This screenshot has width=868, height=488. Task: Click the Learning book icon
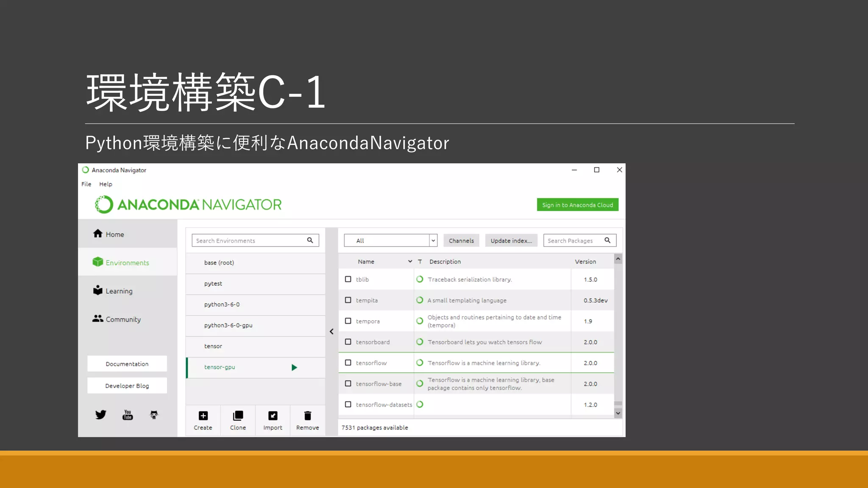98,290
